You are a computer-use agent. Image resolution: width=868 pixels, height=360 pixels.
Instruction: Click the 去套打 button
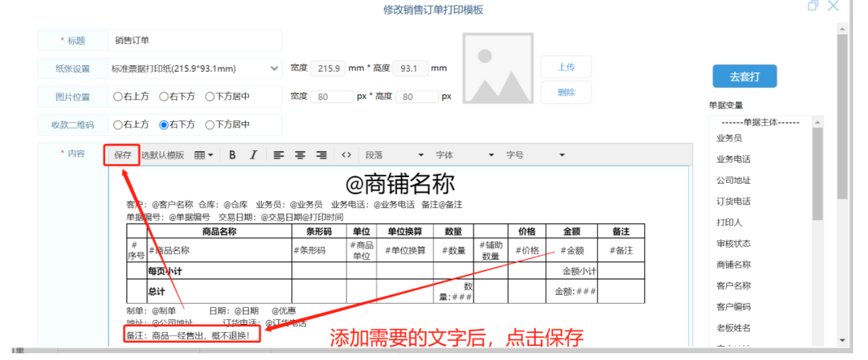click(744, 77)
